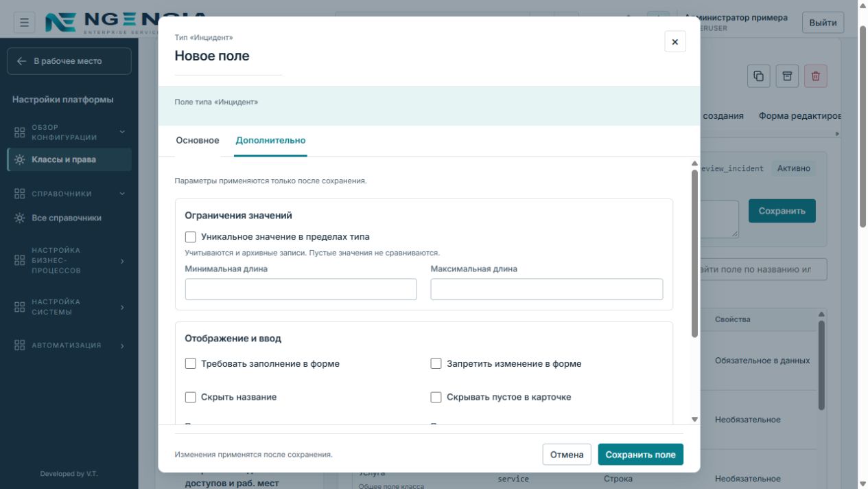
Task: Click the service code cell
Action: pyautogui.click(x=513, y=479)
